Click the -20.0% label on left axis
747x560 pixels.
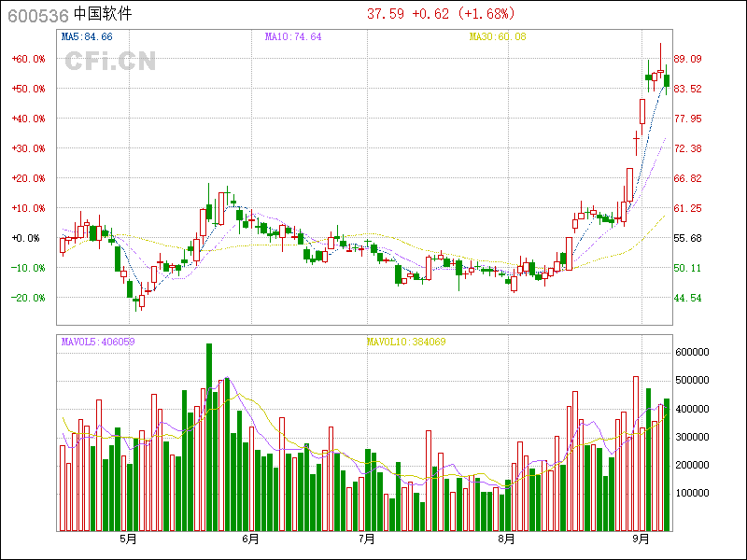(x=28, y=298)
